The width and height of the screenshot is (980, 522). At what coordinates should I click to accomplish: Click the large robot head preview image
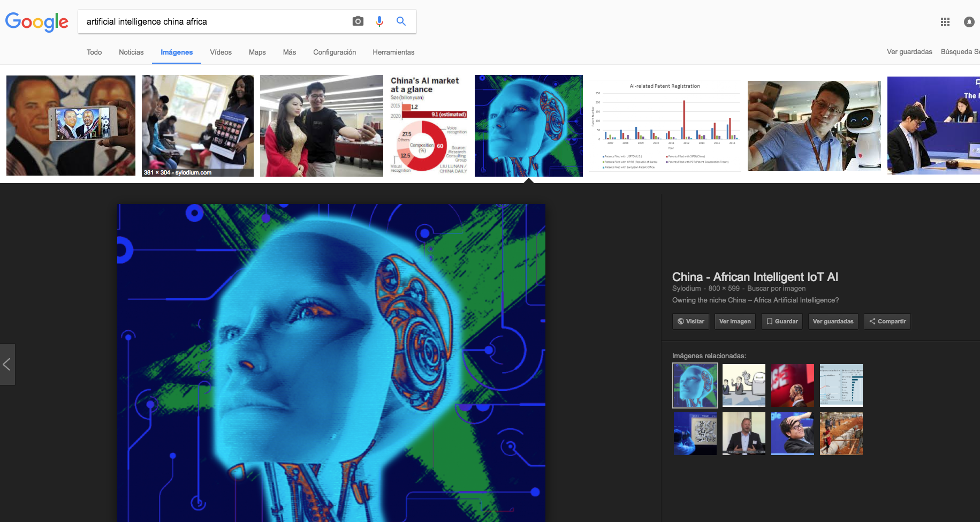(x=331, y=362)
